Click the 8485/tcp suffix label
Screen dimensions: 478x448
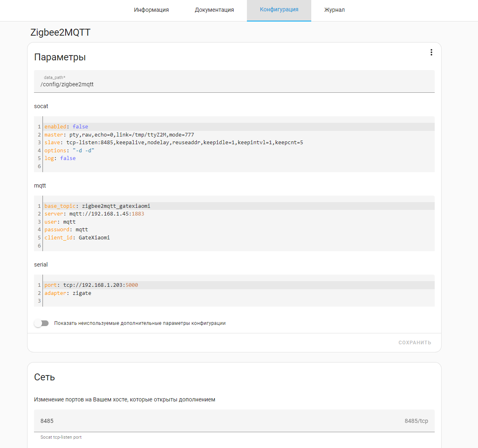coord(416,421)
